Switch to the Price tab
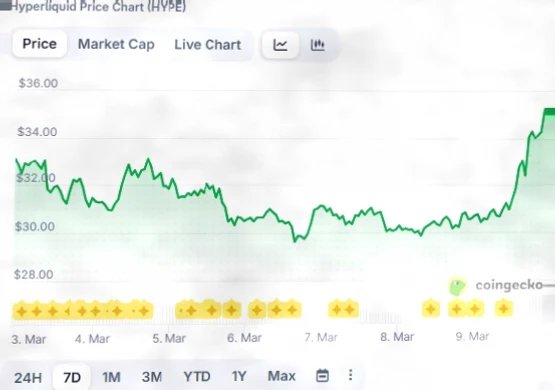The width and height of the screenshot is (555, 390). (39, 44)
